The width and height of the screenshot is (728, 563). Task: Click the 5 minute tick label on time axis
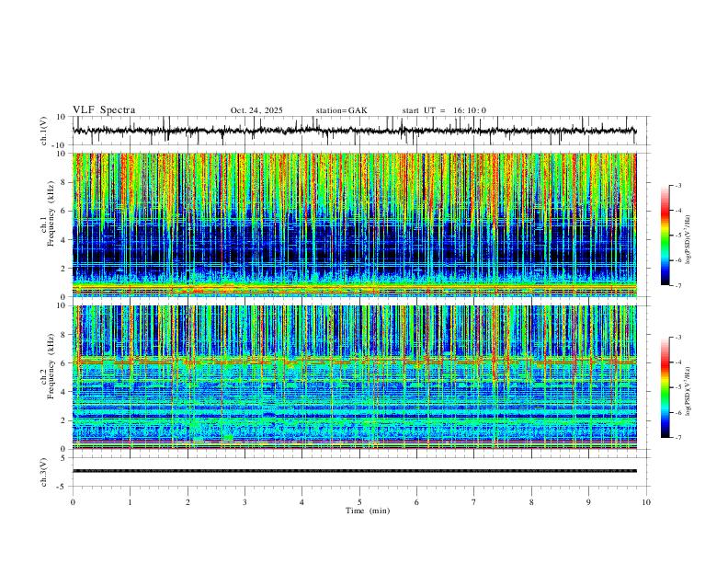pos(359,502)
